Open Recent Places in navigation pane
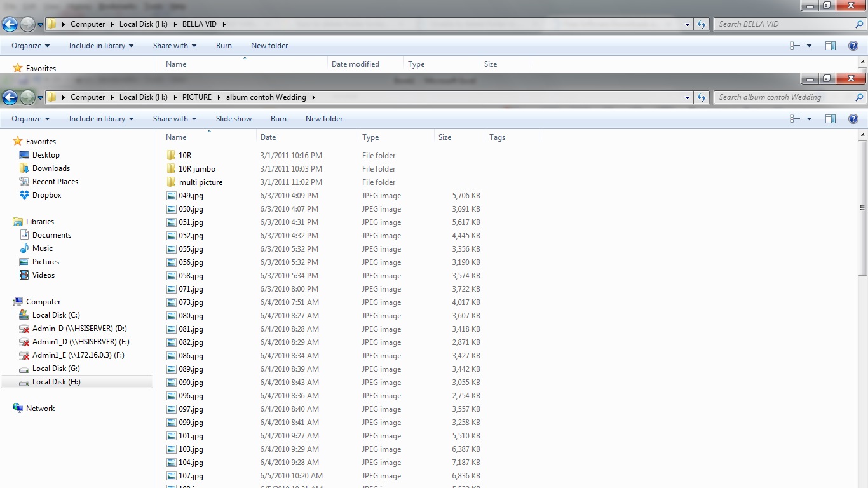 55,182
